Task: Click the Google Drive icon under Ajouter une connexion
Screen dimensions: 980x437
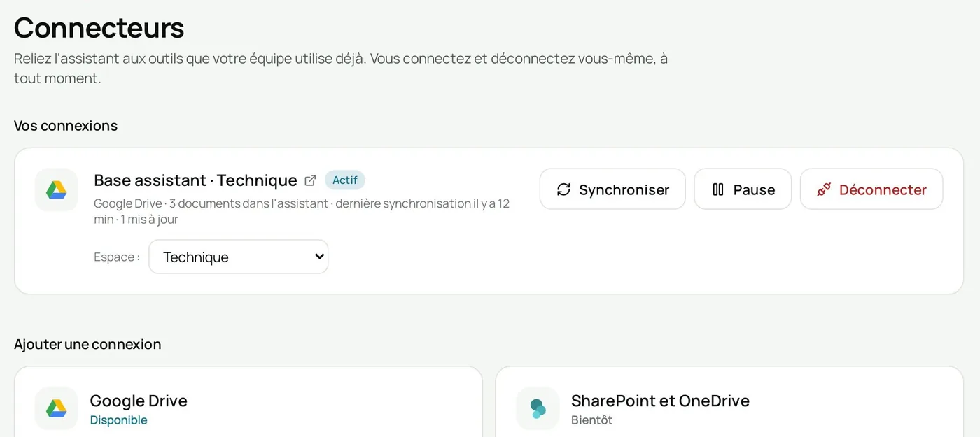Action: (x=57, y=408)
